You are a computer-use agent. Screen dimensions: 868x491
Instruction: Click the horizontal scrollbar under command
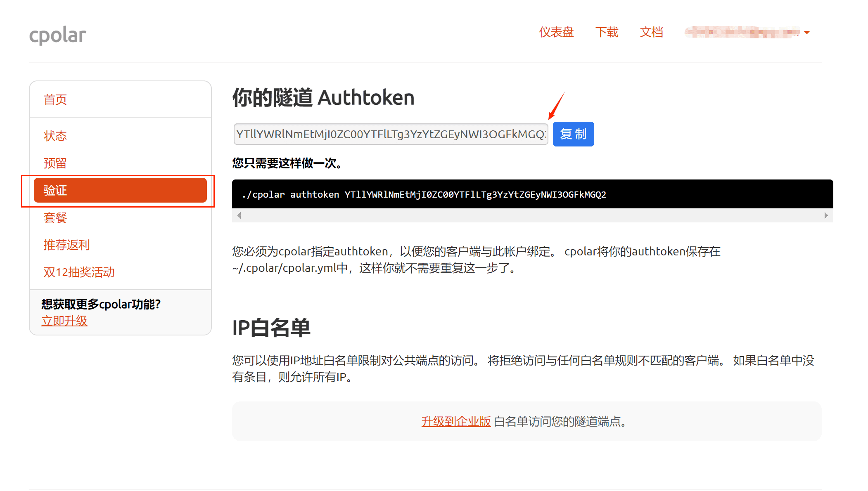click(532, 215)
